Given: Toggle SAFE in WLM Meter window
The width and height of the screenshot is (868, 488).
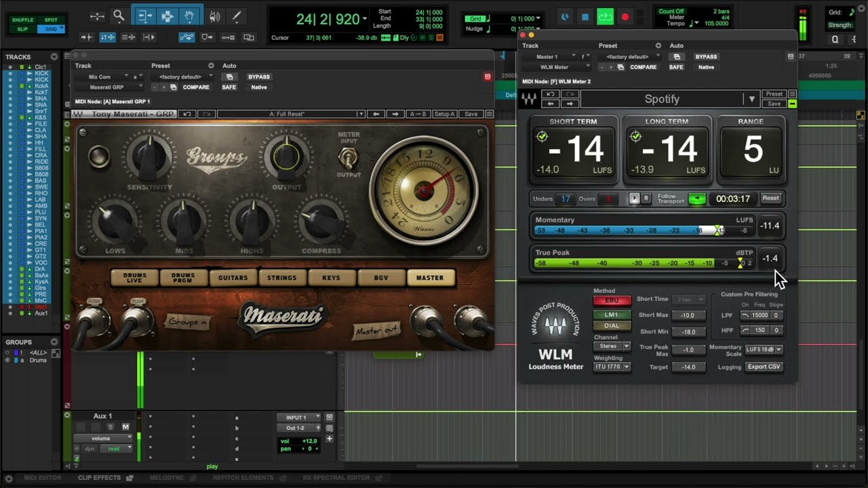Looking at the screenshot, I should 676,67.
